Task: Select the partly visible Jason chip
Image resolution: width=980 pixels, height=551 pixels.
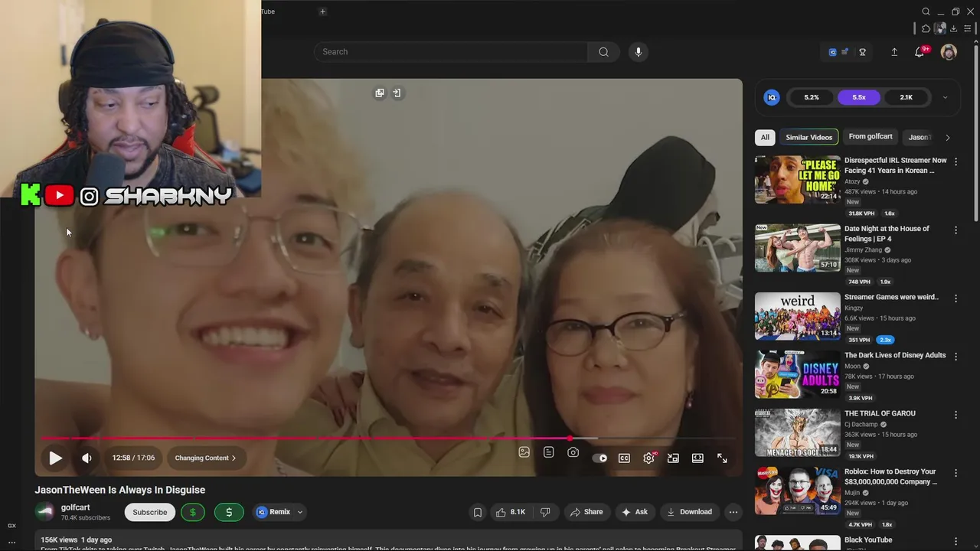Action: click(x=919, y=137)
